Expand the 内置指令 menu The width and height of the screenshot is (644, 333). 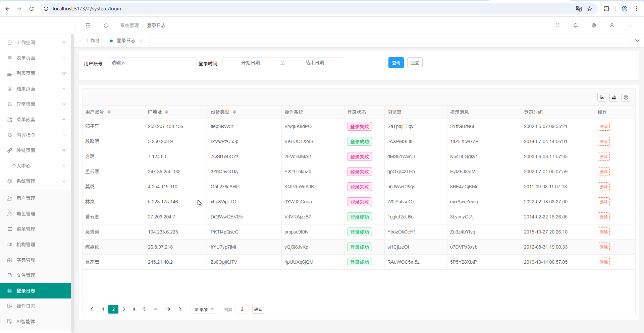[x=36, y=135]
